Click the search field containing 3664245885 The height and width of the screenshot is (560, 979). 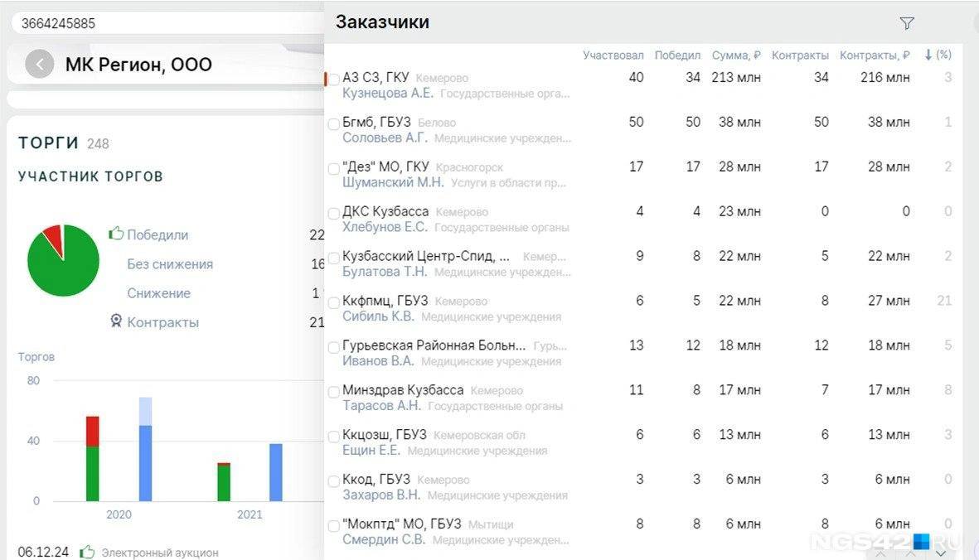coord(166,23)
